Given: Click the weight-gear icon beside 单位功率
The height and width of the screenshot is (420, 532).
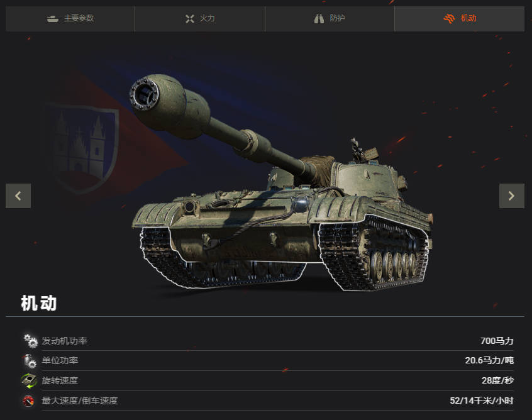Looking at the screenshot, I should pos(30,361).
